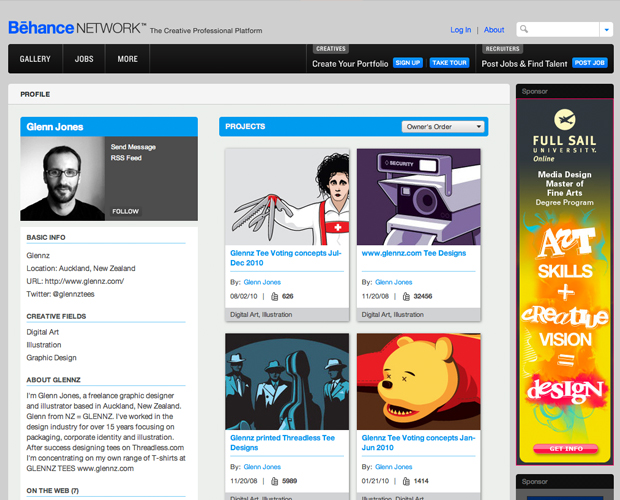This screenshot has width=620, height=500.
Task: Click the 08/02/10 project date
Action: coord(244,296)
